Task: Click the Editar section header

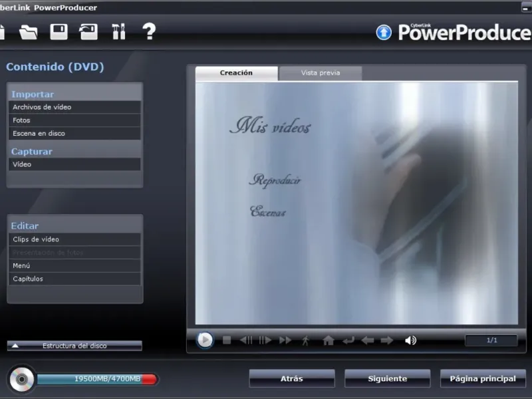Action: [x=25, y=226]
